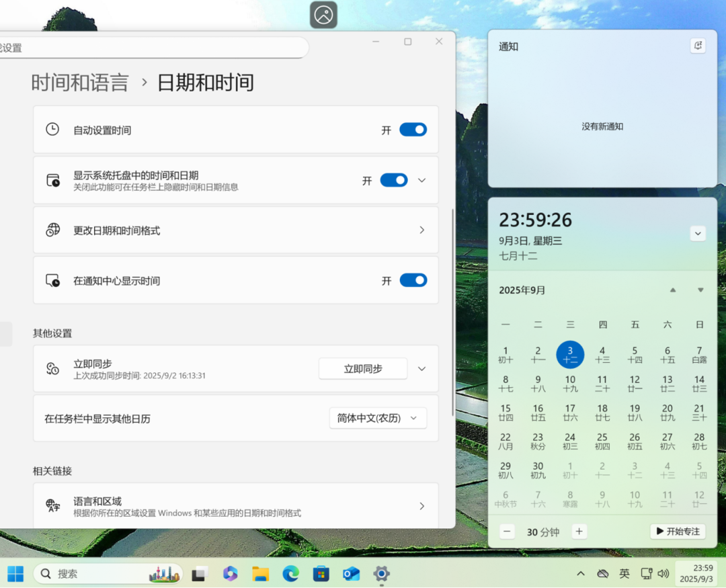Open Copilot from the taskbar

tap(231, 574)
